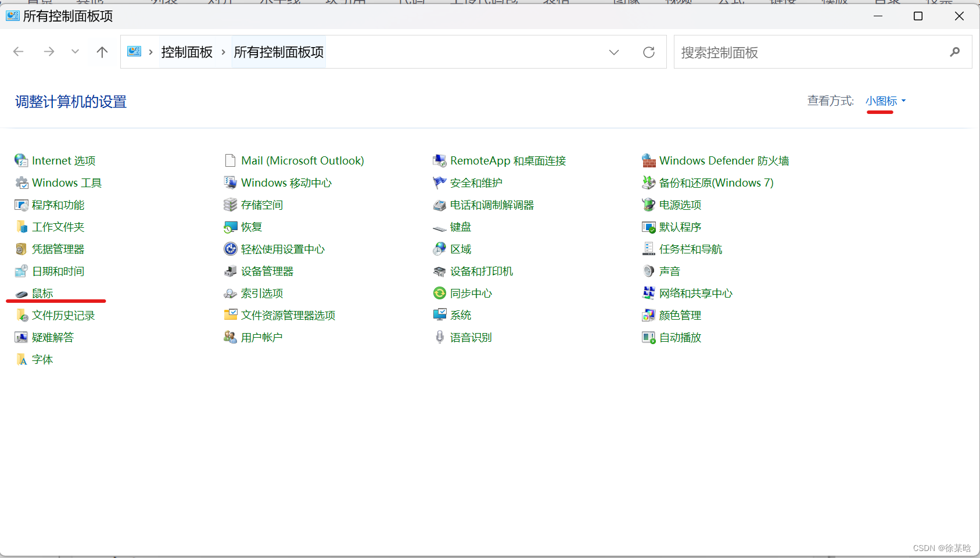Viewport: 980px width, 558px height.
Task: Open Mail (Microsoft Outlook) settings
Action: [x=302, y=160]
